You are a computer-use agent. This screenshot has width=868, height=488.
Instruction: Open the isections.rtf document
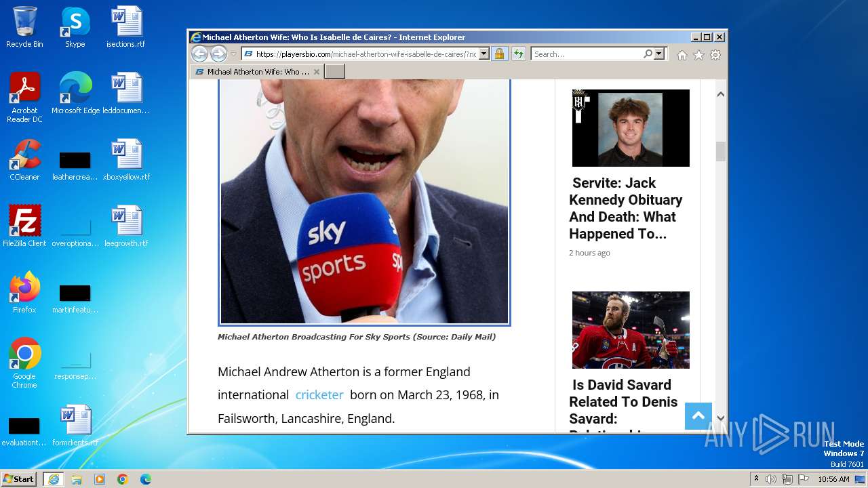(126, 27)
